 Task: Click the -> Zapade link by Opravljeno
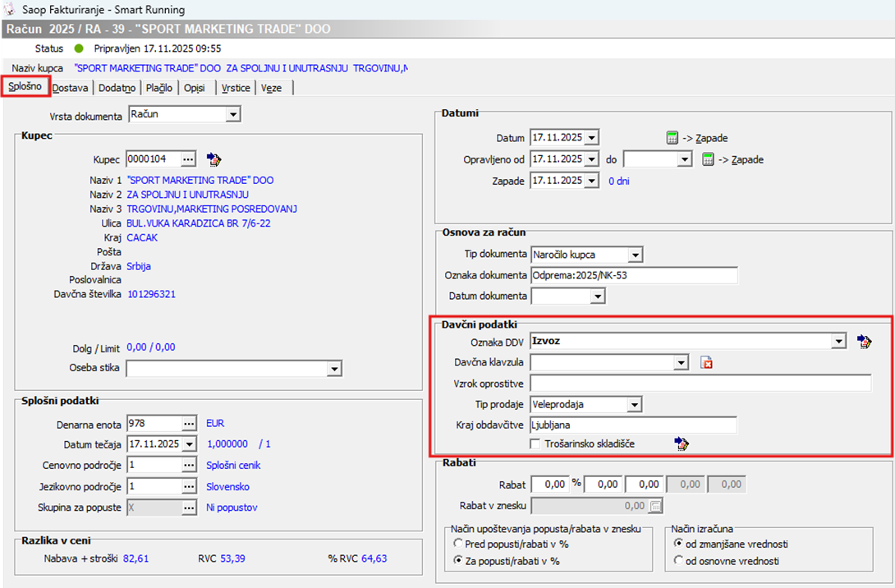point(741,160)
